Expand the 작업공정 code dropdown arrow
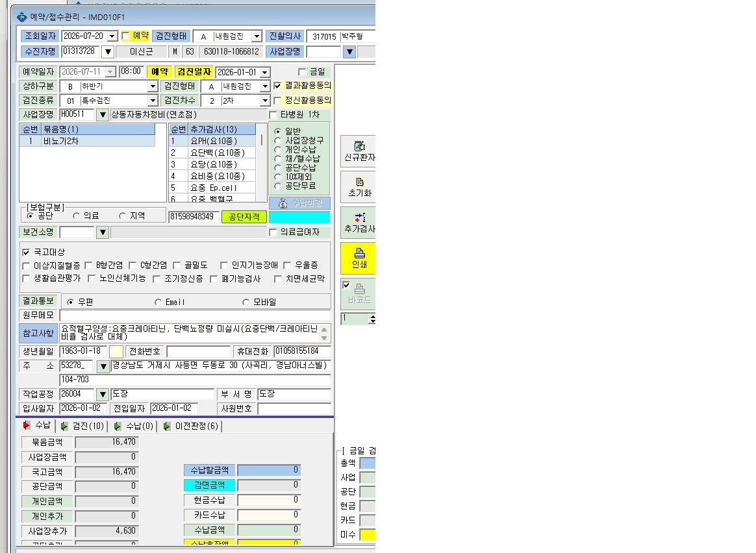 pyautogui.click(x=102, y=395)
